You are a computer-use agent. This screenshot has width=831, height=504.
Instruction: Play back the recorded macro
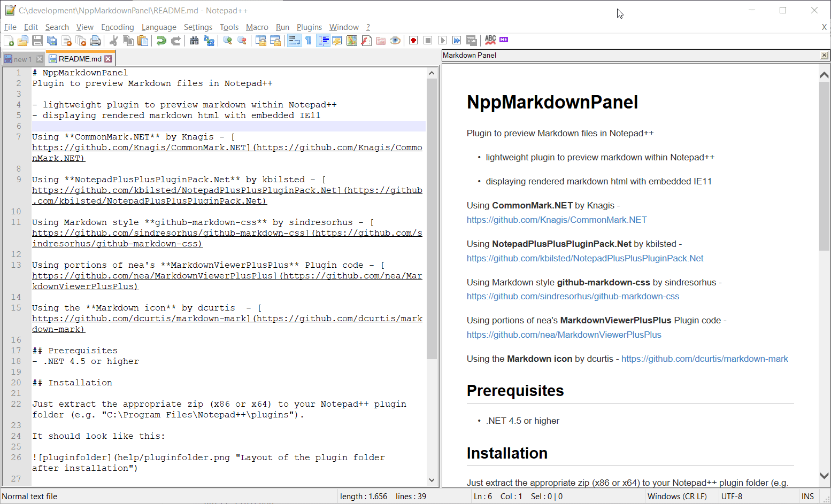click(442, 41)
